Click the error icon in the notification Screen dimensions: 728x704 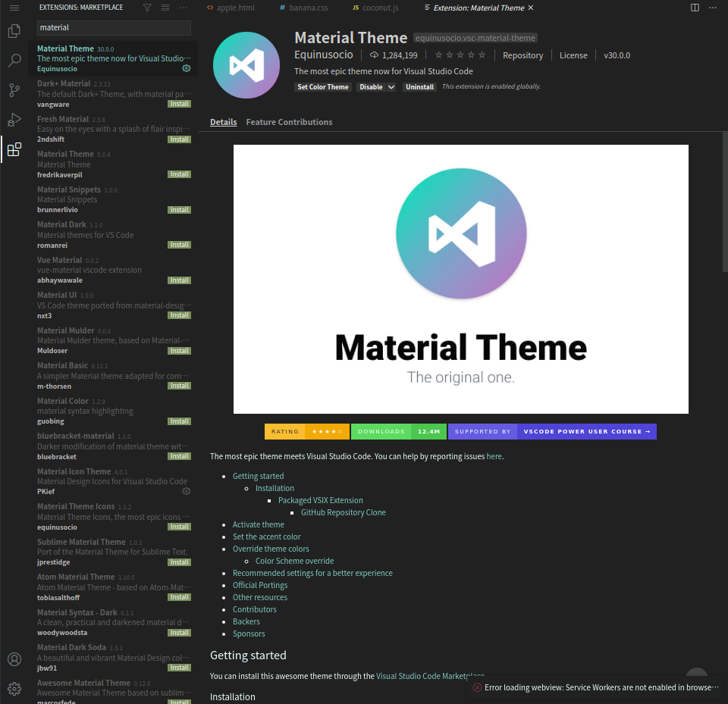tap(477, 687)
